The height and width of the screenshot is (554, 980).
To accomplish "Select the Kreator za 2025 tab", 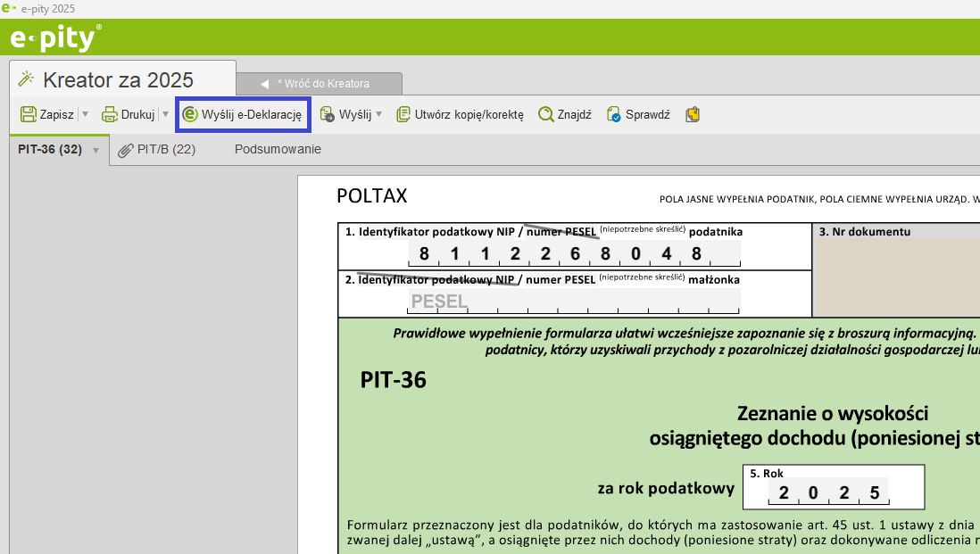I will coord(118,80).
